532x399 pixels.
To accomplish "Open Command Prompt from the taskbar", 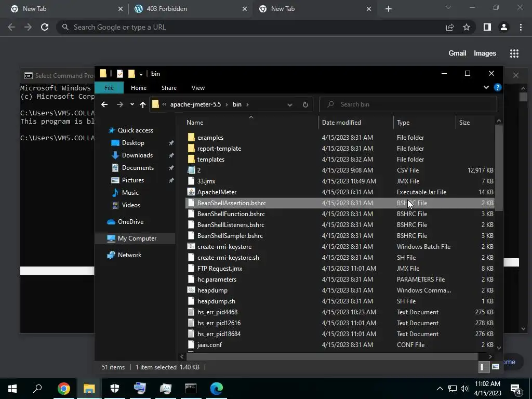I will point(191,389).
